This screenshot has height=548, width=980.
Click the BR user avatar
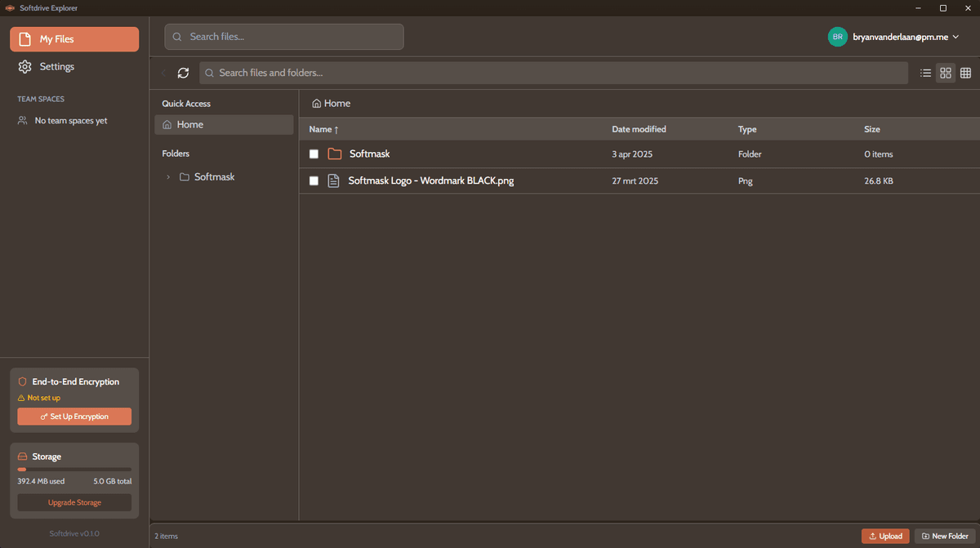pyautogui.click(x=837, y=37)
